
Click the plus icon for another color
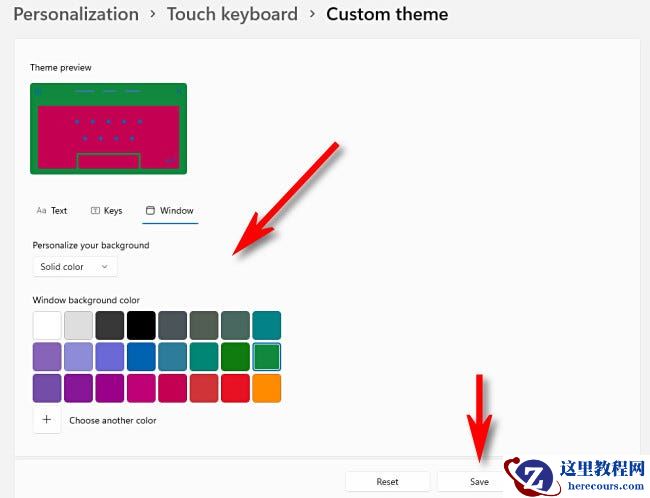(47, 420)
